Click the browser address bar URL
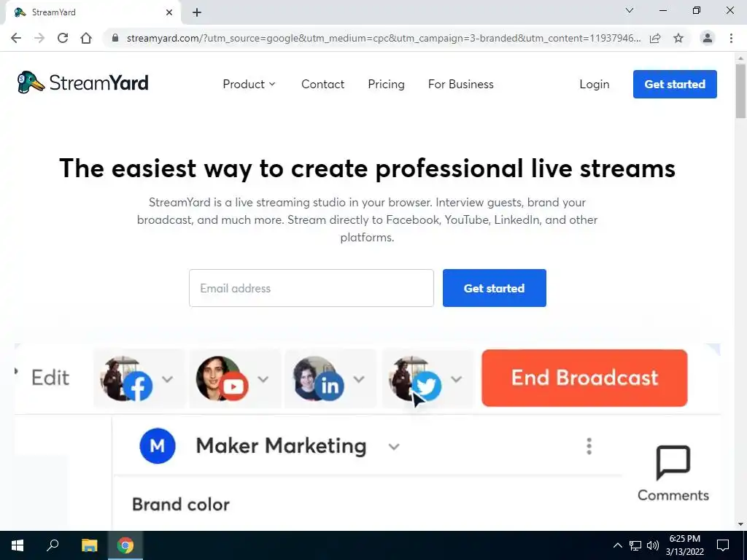The width and height of the screenshot is (747, 560). point(384,38)
